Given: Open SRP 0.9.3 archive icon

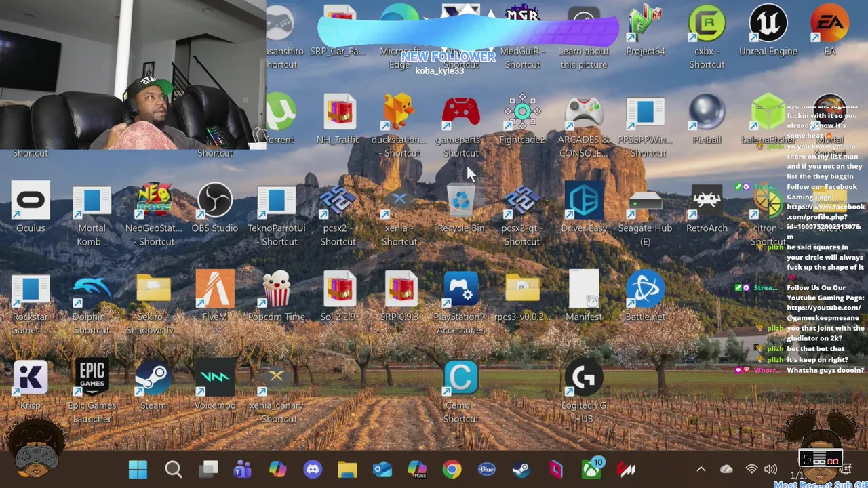Looking at the screenshot, I should [399, 289].
